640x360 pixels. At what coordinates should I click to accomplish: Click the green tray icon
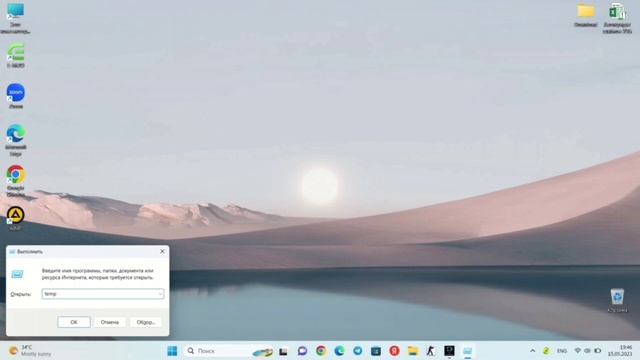point(546,351)
